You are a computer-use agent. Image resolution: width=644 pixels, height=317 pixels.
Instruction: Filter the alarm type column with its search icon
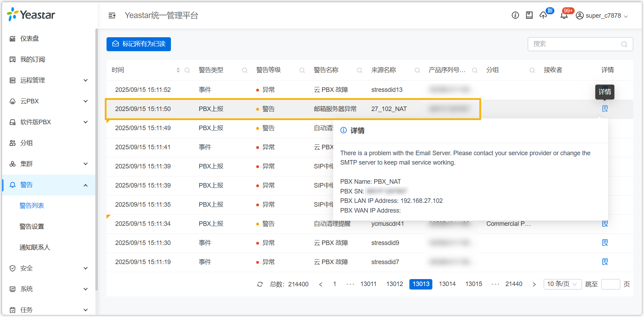245,70
